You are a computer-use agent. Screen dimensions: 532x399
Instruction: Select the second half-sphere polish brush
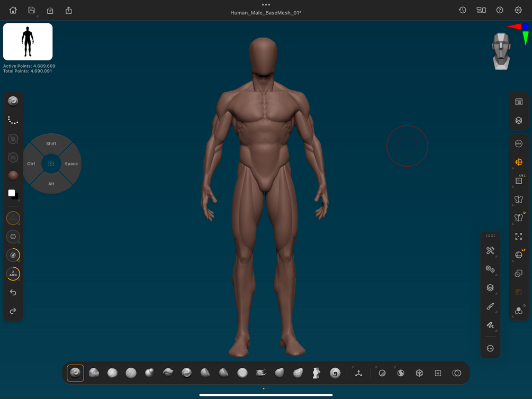tap(223, 373)
